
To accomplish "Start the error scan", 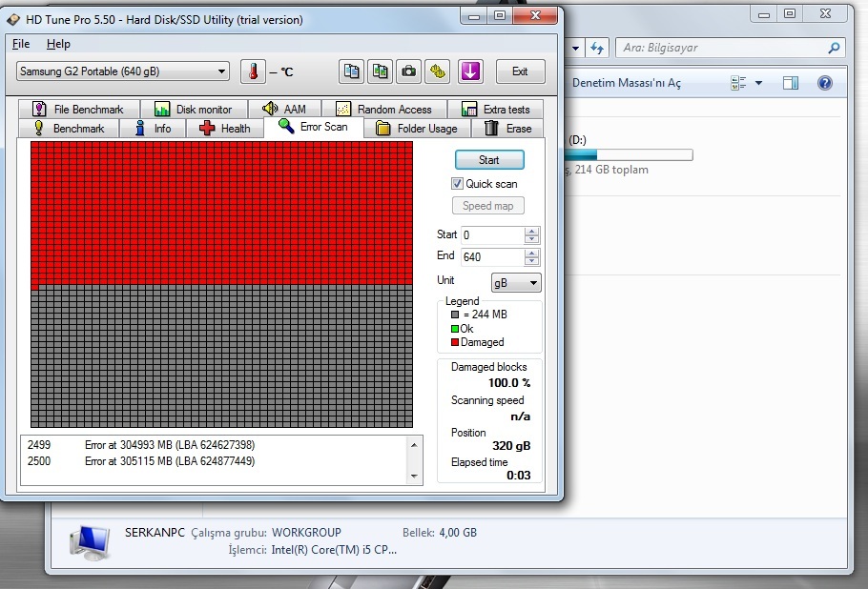I will pyautogui.click(x=489, y=160).
